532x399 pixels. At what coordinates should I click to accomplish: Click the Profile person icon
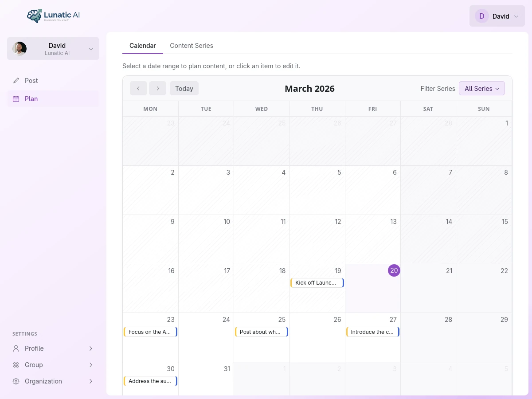coord(16,348)
